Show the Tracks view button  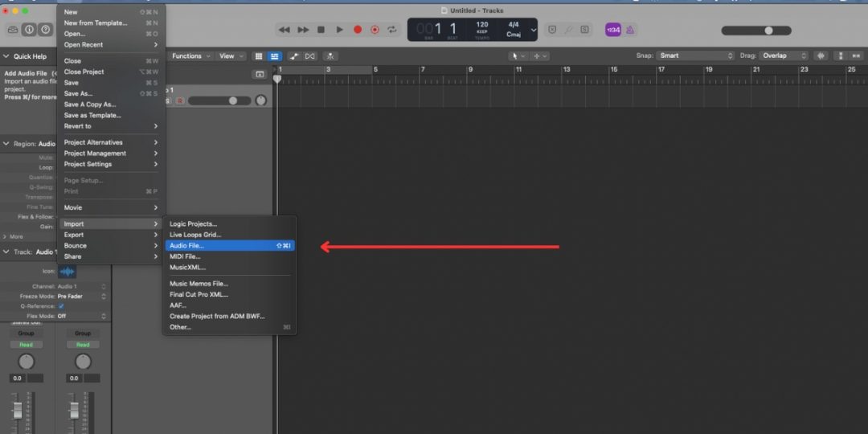274,56
